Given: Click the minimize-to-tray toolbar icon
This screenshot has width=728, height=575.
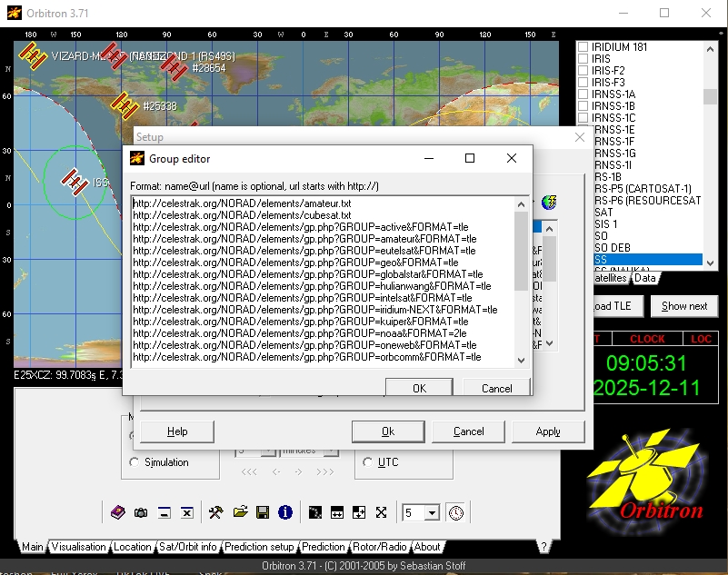Looking at the screenshot, I should point(164,512).
